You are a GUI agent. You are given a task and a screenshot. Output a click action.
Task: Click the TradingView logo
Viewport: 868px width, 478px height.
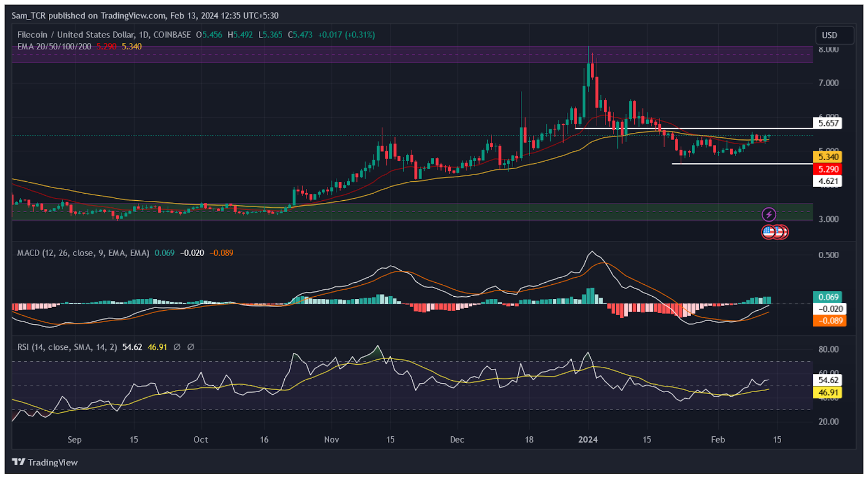(45, 462)
